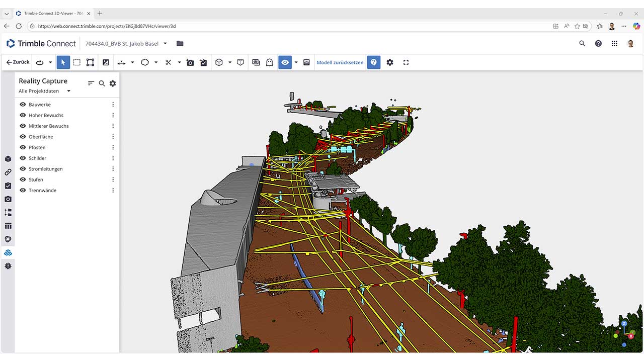Enter fullscreen viewer mode

(406, 62)
